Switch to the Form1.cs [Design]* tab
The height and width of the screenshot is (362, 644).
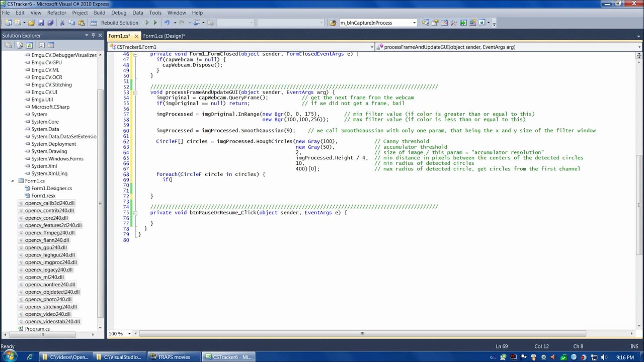pyautogui.click(x=164, y=36)
